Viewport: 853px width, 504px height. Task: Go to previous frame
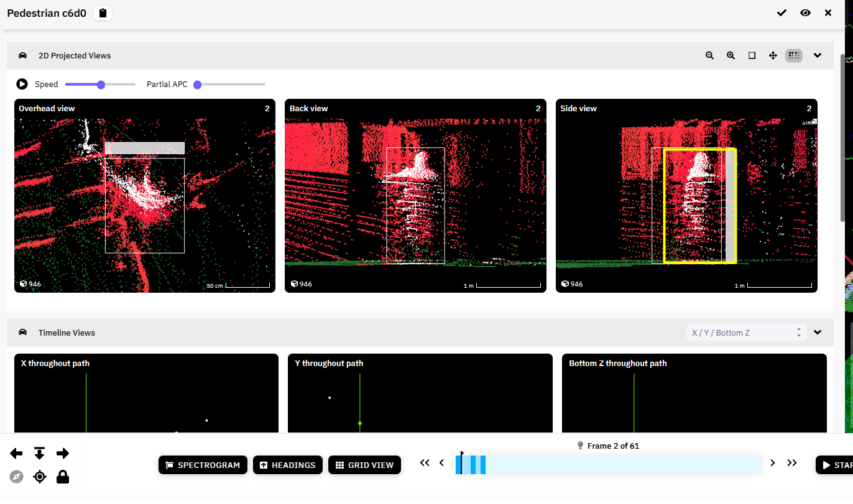point(442,462)
